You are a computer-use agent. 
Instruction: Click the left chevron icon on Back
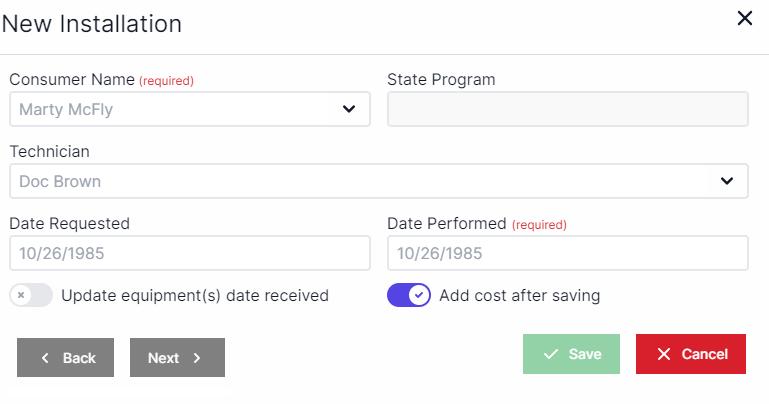(45, 358)
